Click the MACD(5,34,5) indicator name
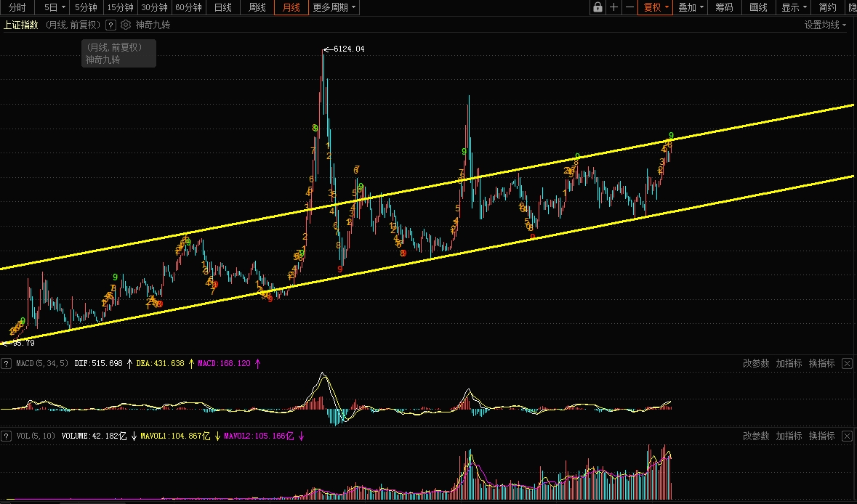Screen dimensions: 857x504 (42, 363)
